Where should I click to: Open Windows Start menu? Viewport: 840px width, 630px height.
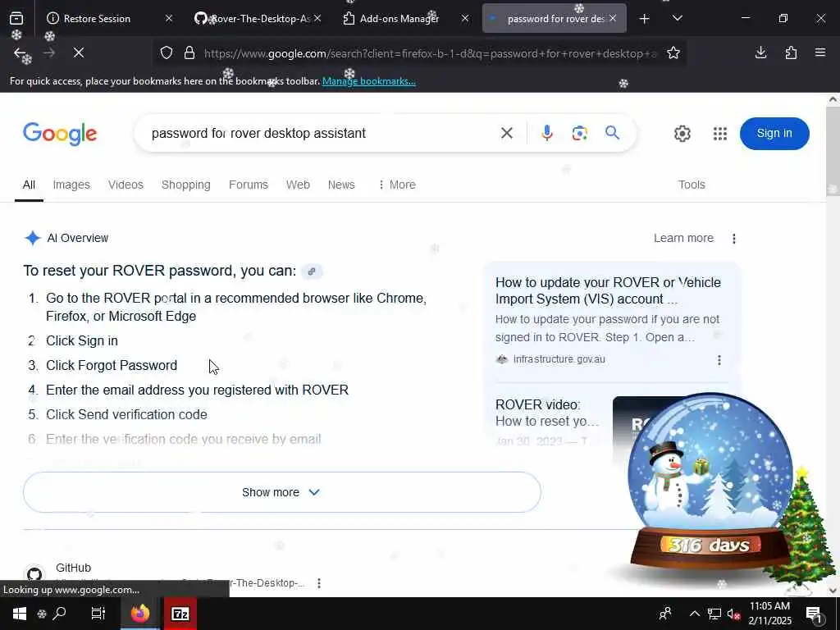[20, 614]
